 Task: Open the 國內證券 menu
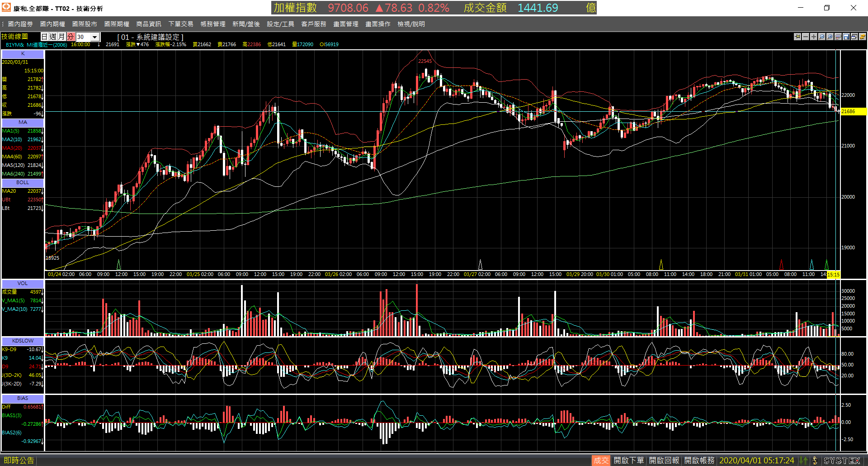[x=20, y=24]
